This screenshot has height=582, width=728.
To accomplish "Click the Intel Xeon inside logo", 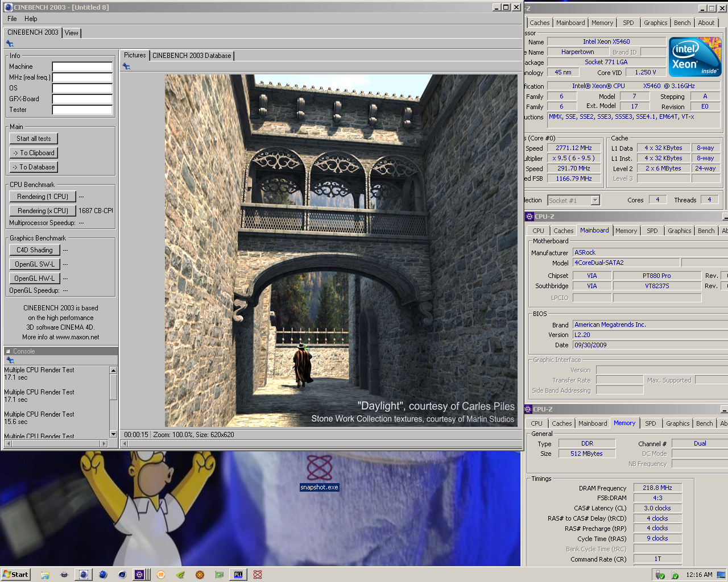I will click(695, 56).
